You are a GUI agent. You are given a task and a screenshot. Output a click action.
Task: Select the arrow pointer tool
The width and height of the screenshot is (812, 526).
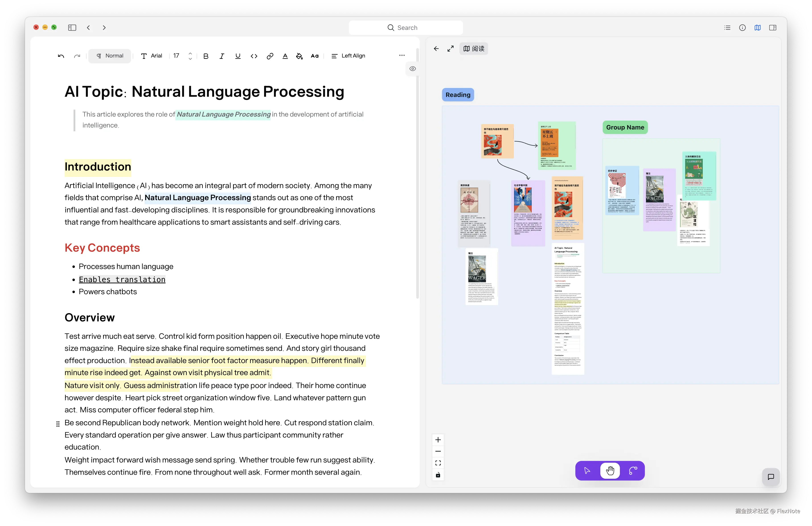coord(587,471)
